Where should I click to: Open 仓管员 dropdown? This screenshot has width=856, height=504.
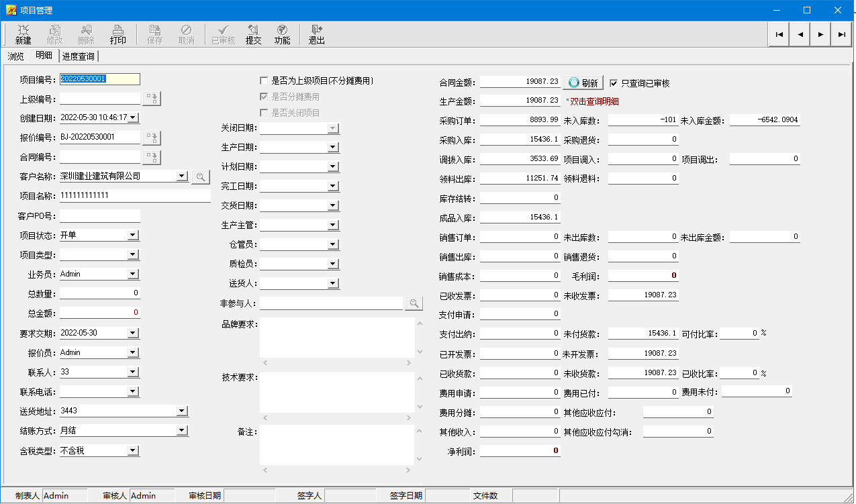(x=333, y=244)
